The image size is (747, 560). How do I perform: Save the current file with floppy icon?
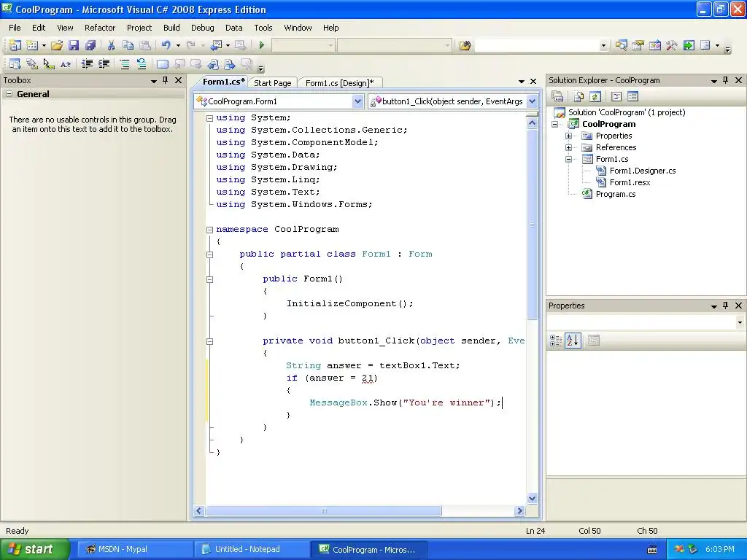coord(74,45)
